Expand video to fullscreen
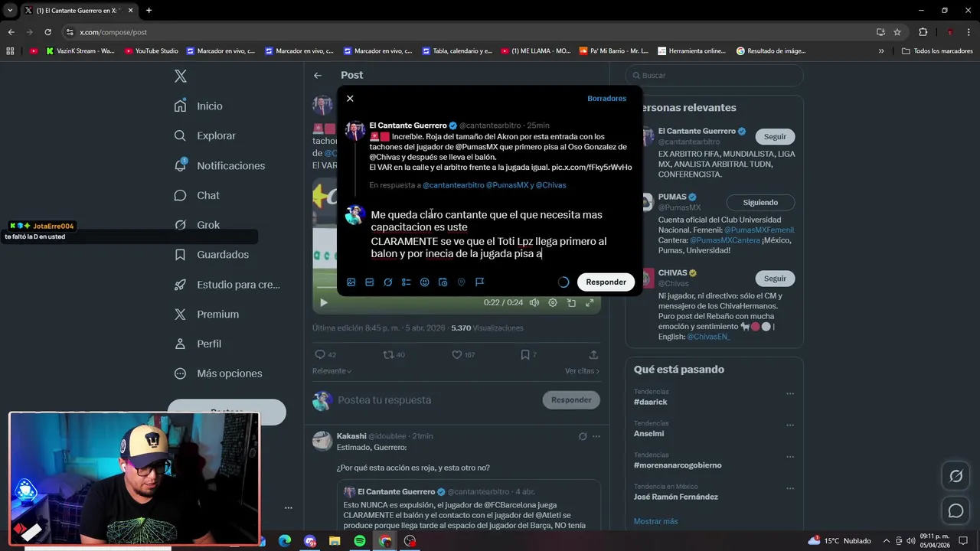The height and width of the screenshot is (551, 980). click(590, 303)
